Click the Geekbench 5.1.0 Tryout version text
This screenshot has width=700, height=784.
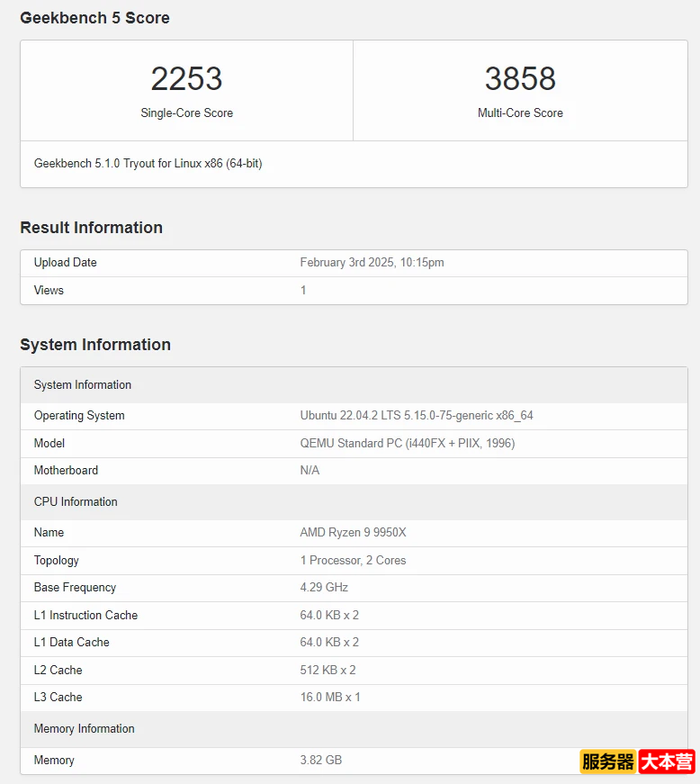tap(148, 164)
